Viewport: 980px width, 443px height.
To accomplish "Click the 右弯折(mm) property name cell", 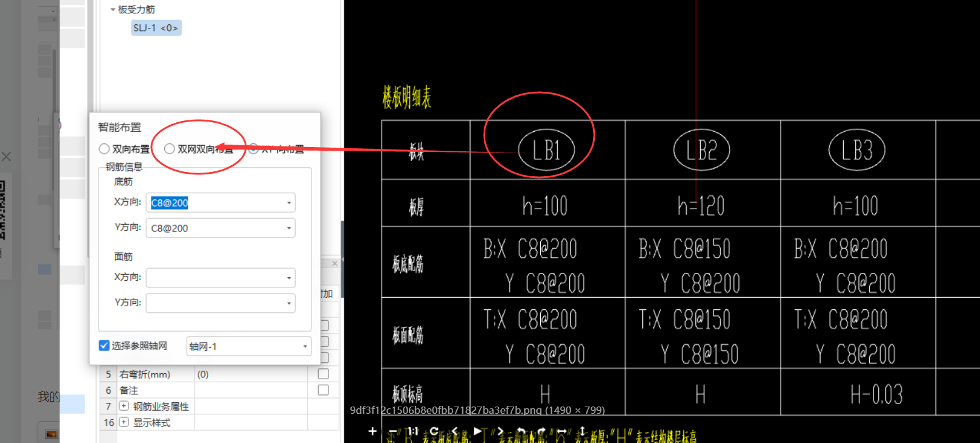I will [156, 374].
